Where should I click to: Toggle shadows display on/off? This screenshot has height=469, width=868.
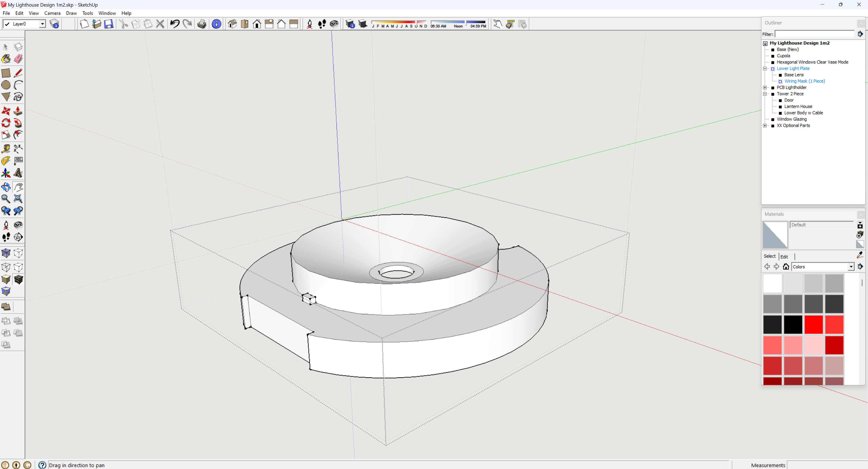tap(363, 24)
